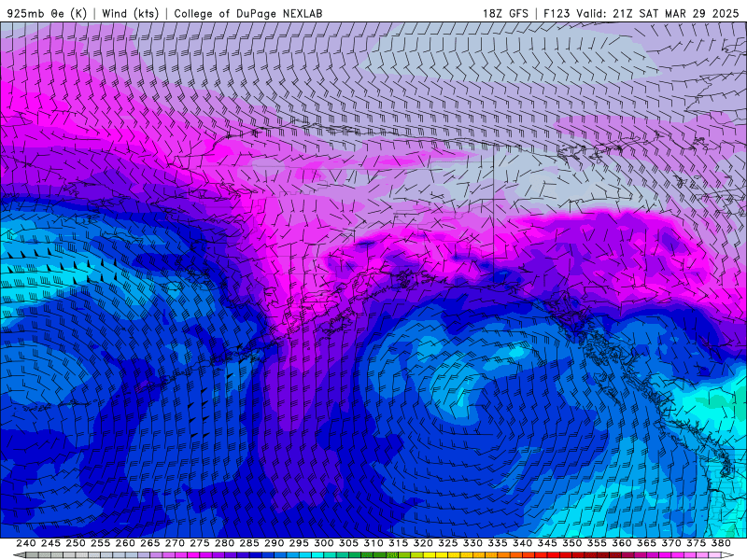Screen dimensions: 747x560
Task: Click the 'Wind (kts)' header label
Action: pyautogui.click(x=130, y=13)
